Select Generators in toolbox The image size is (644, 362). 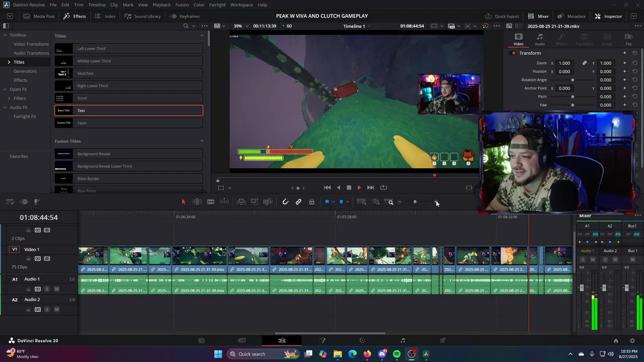tap(25, 71)
